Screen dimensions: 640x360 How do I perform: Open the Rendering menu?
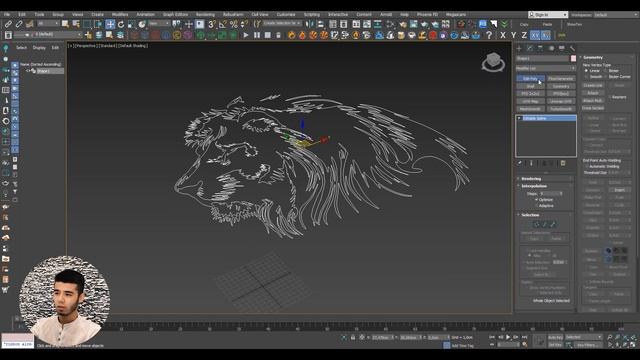click(205, 15)
